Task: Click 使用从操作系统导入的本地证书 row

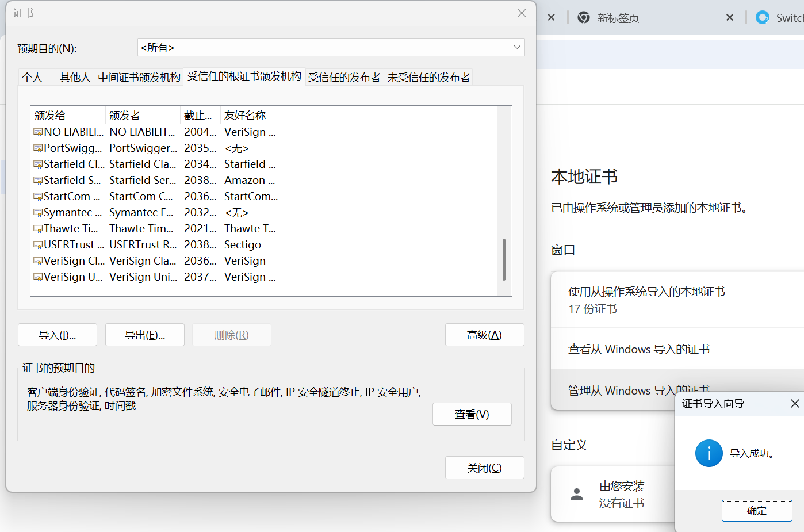Action: pyautogui.click(x=677, y=300)
